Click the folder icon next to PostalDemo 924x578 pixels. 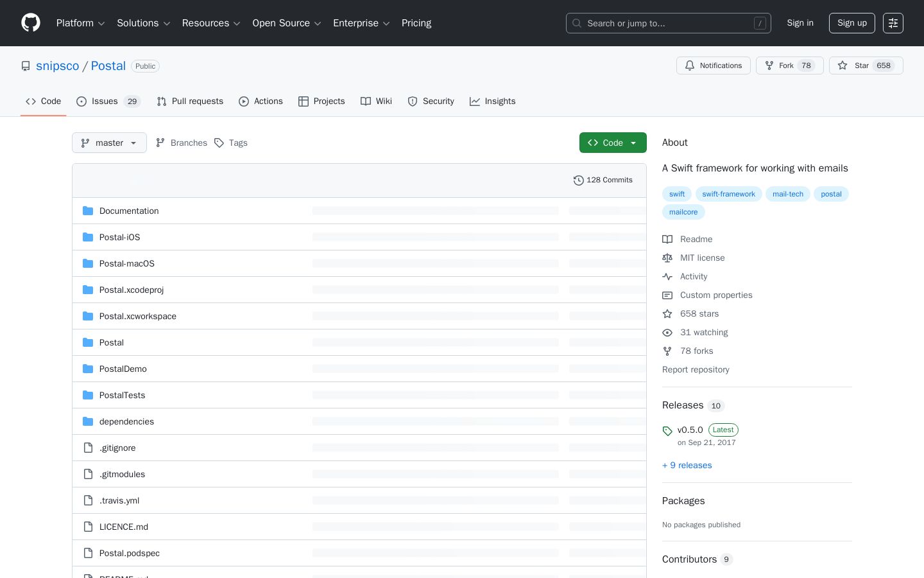[x=88, y=369]
